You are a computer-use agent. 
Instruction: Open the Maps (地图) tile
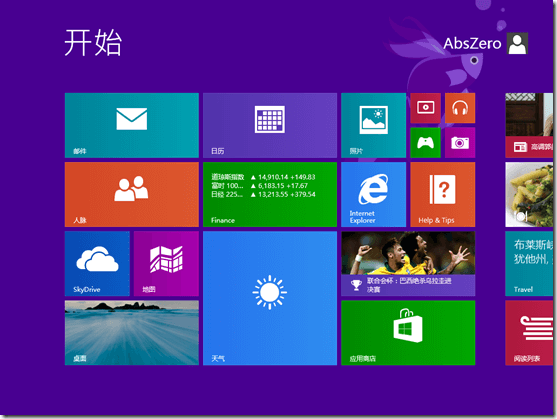click(x=166, y=263)
